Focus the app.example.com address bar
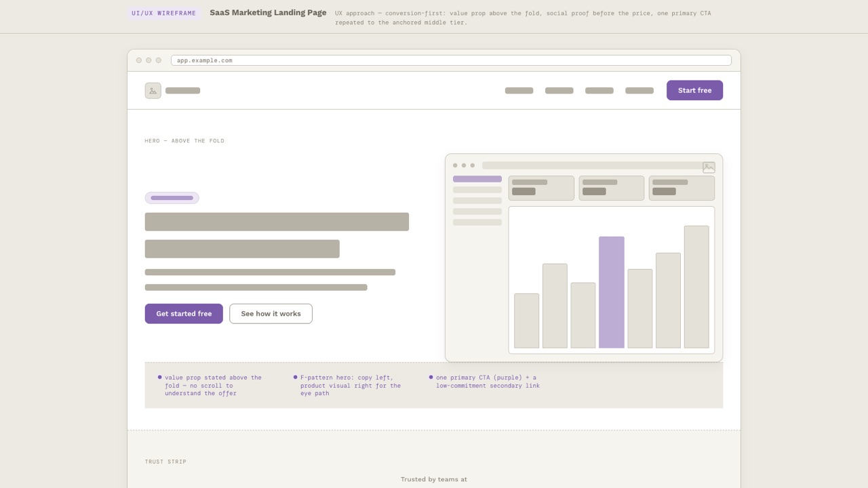The height and width of the screenshot is (488, 868). point(451,60)
